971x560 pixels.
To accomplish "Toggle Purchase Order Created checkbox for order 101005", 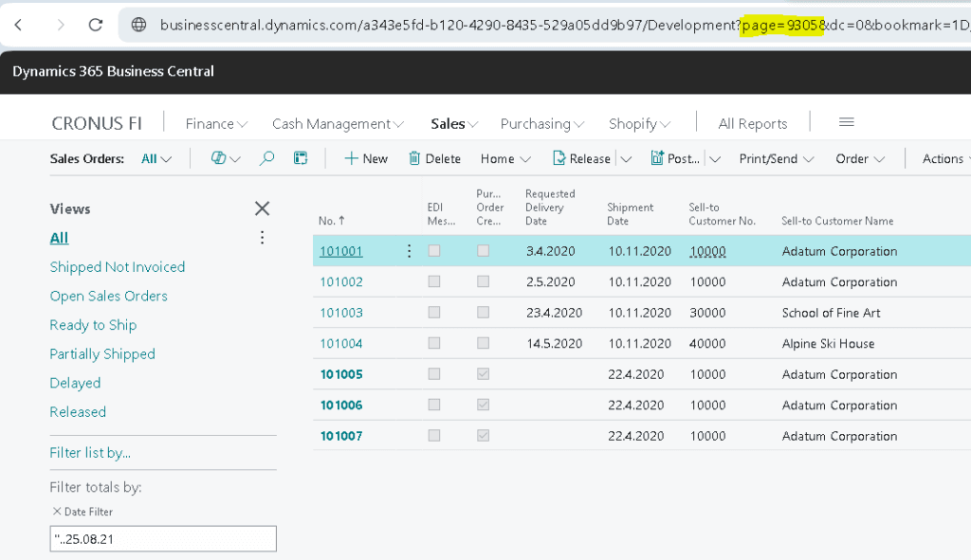I will 484,374.
